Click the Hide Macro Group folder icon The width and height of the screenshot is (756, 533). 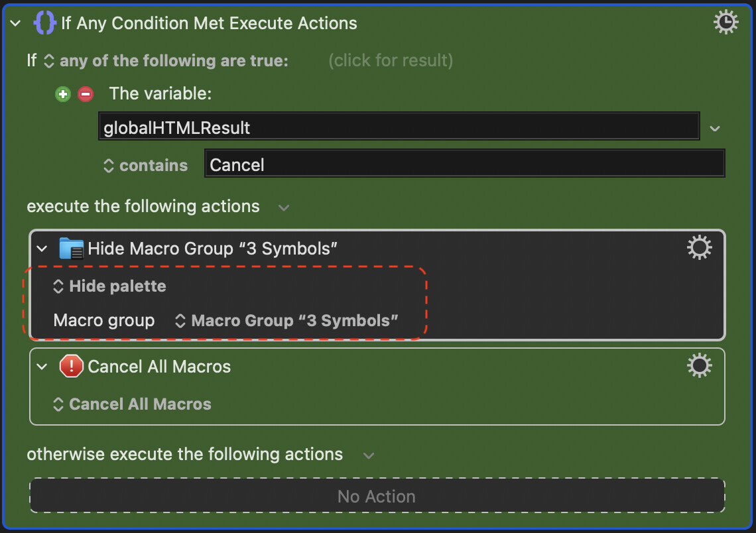click(x=72, y=249)
